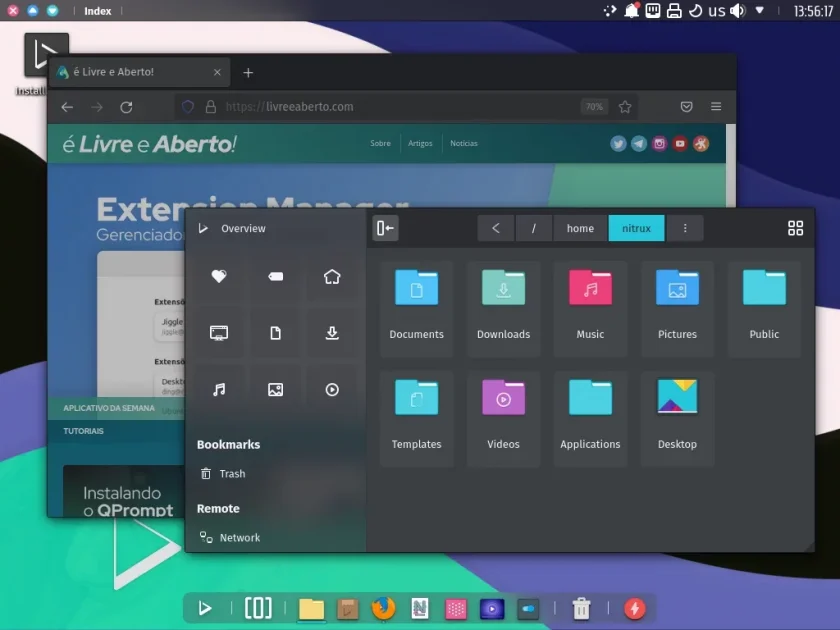Go to Home via sidebar house icon

[332, 276]
